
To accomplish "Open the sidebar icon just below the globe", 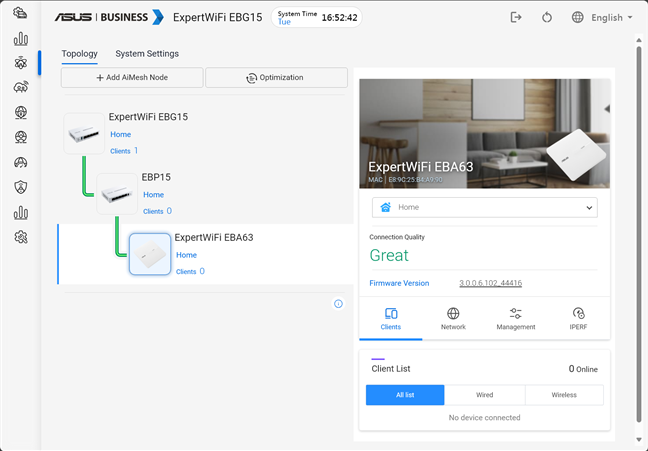I will (x=21, y=137).
